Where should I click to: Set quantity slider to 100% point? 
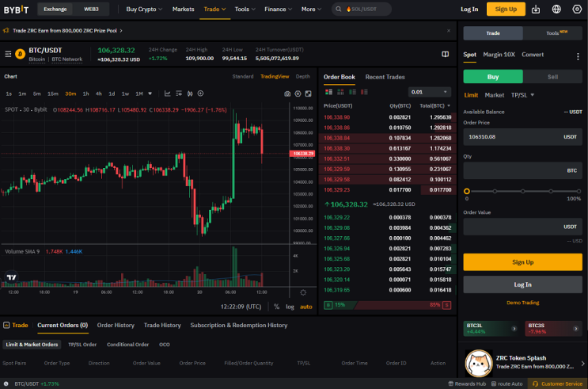[x=579, y=192]
